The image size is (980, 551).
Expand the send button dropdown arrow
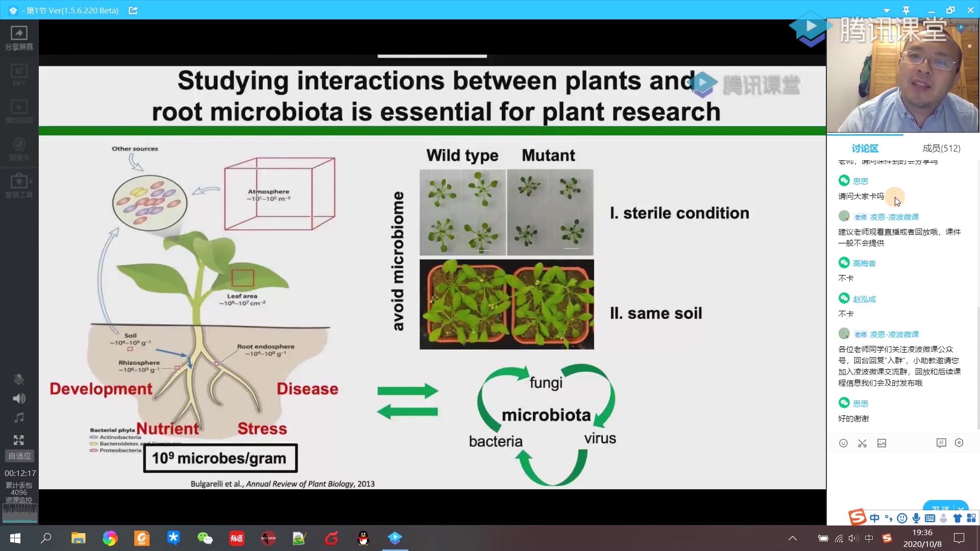click(x=961, y=508)
